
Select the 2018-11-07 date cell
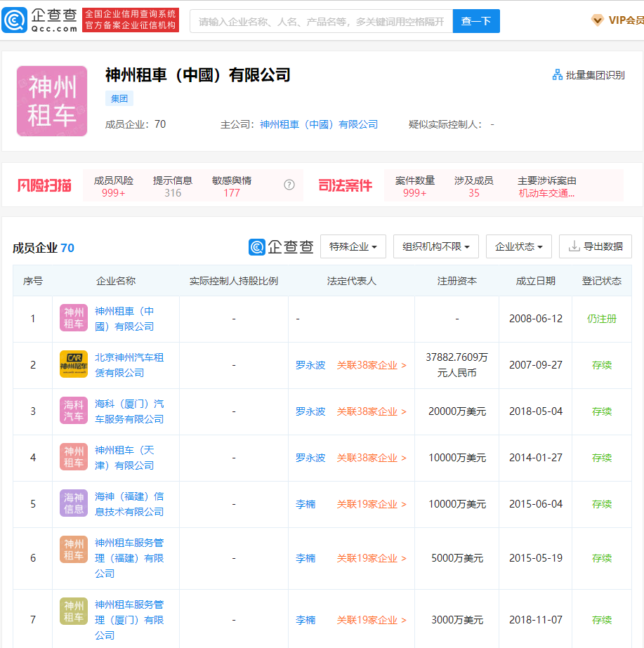tap(536, 620)
